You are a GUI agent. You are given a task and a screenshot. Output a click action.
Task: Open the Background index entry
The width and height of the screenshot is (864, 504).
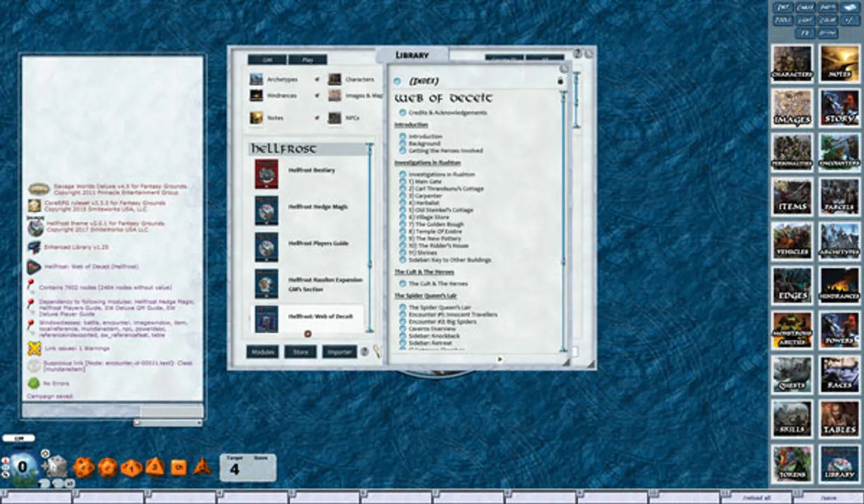425,143
